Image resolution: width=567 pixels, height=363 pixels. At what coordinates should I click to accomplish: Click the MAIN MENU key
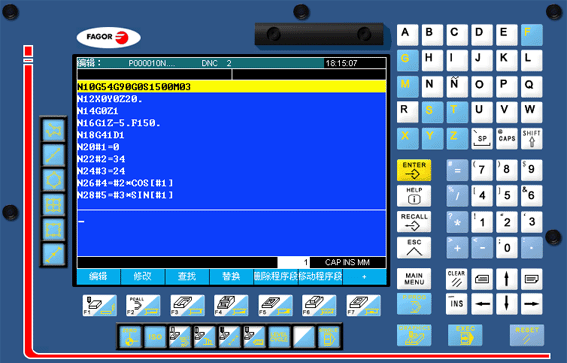click(414, 279)
